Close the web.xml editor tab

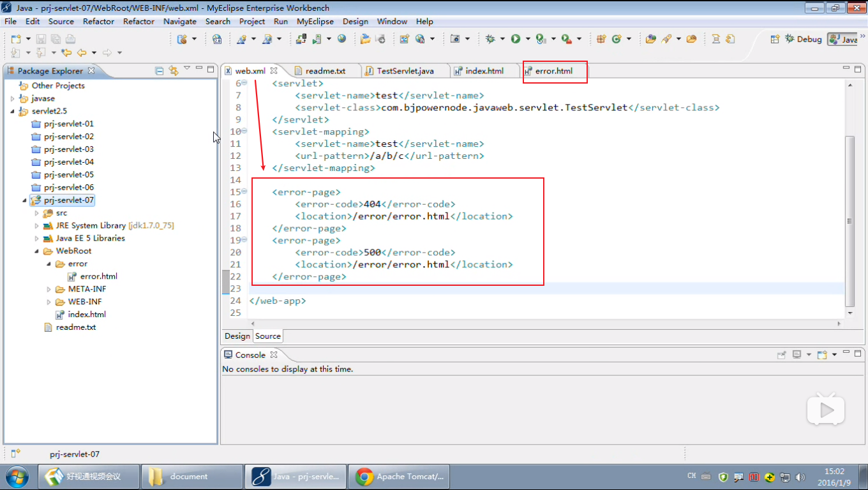[274, 71]
